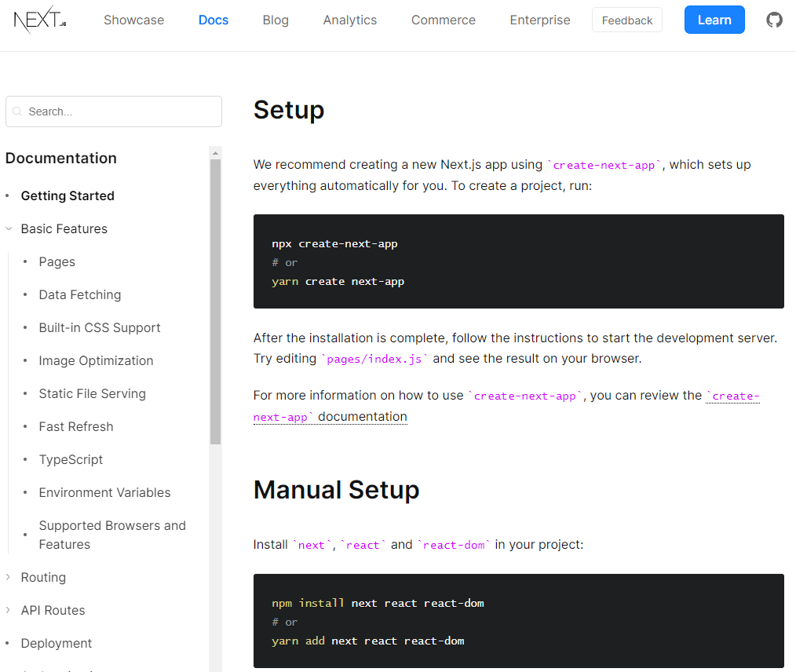This screenshot has height=672, width=796.
Task: Click the pages/index.js inline code
Action: coord(374,359)
